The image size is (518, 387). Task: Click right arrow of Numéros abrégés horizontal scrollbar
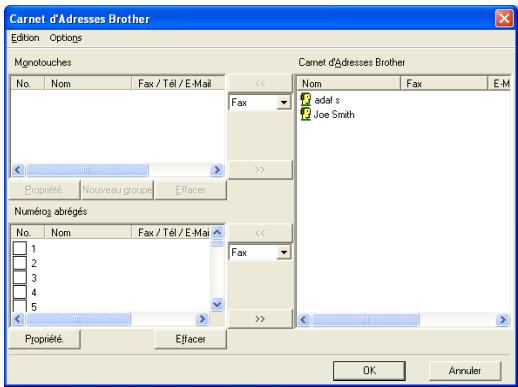pyautogui.click(x=202, y=319)
